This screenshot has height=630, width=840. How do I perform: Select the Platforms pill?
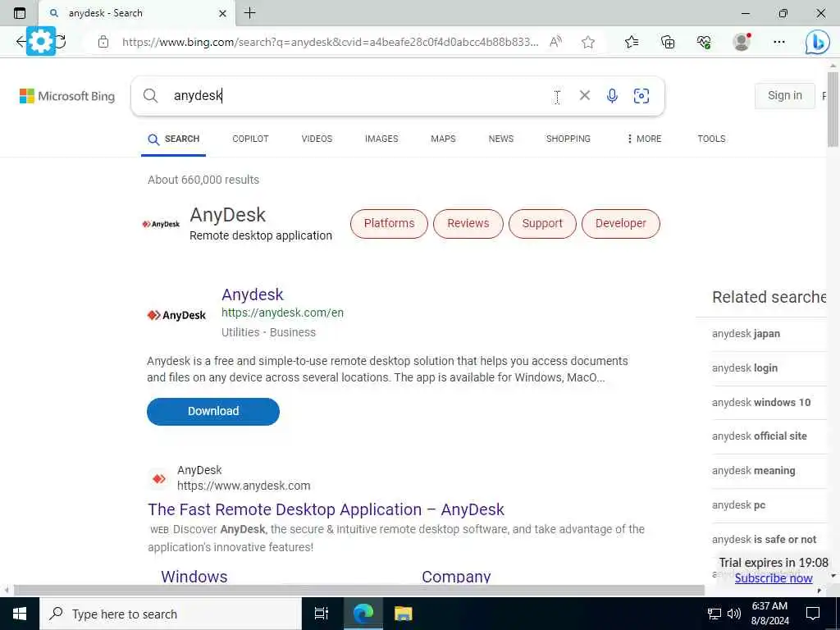389,223
